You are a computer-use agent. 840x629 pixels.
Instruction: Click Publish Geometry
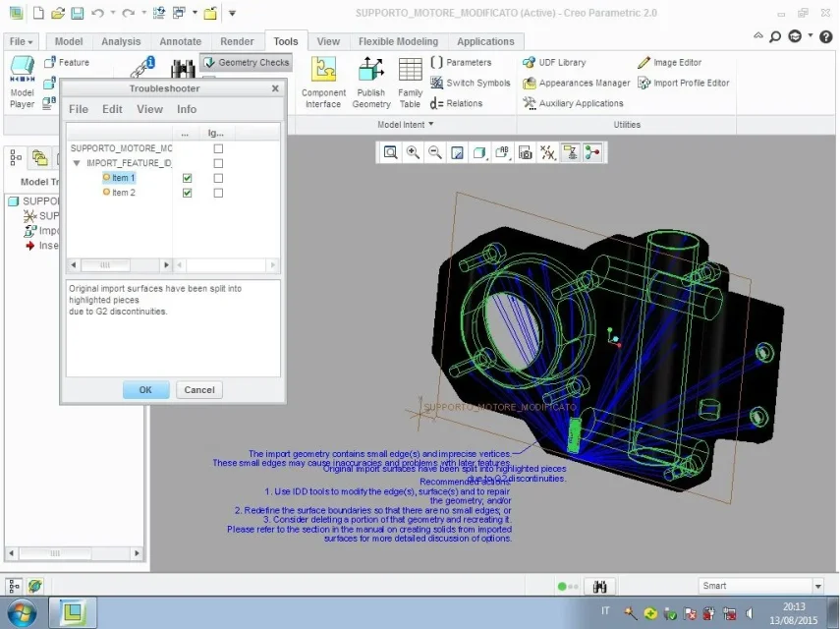pos(371,83)
